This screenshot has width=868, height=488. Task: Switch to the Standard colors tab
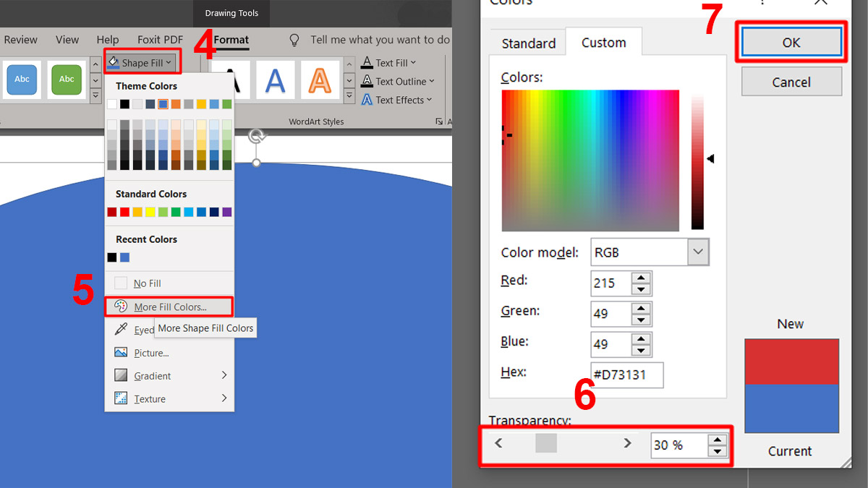click(x=528, y=43)
